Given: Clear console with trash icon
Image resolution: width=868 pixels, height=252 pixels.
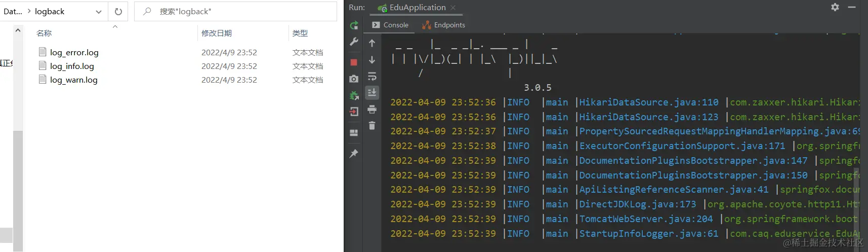Looking at the screenshot, I should (x=372, y=125).
